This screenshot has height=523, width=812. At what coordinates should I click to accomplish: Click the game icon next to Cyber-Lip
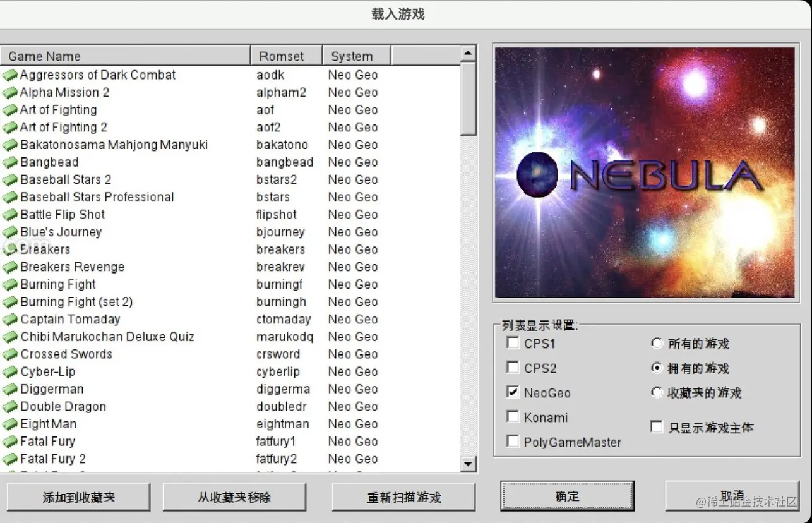point(11,371)
